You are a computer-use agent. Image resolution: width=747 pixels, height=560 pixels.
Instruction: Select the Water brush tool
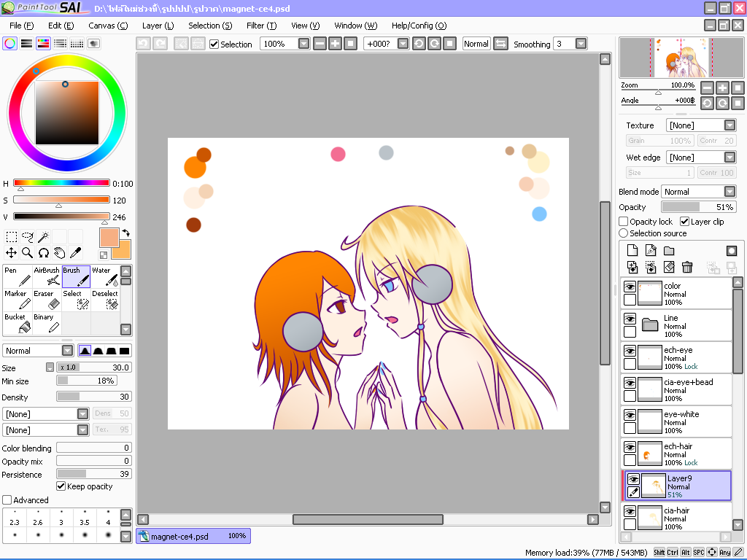coord(105,276)
